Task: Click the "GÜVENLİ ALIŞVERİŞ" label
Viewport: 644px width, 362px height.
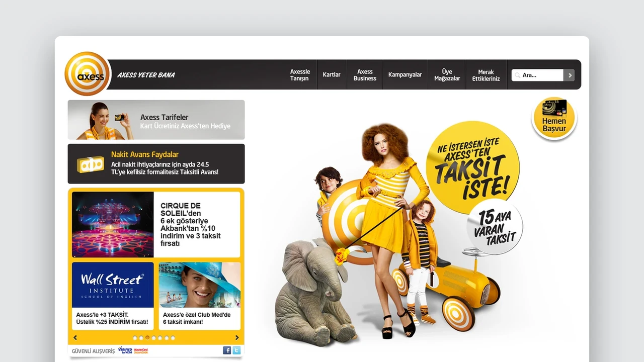Action: tap(93, 351)
